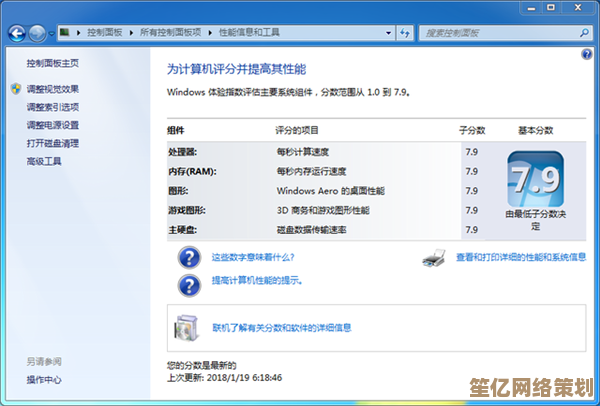The height and width of the screenshot is (406, 600).
Task: Click 上次更新 2018/1/19 timestamp text
Action: point(225,378)
